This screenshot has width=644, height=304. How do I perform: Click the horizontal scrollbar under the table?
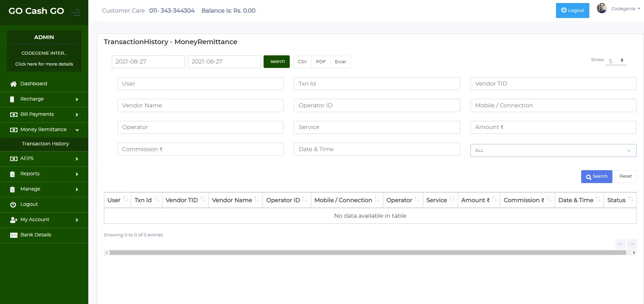point(368,252)
